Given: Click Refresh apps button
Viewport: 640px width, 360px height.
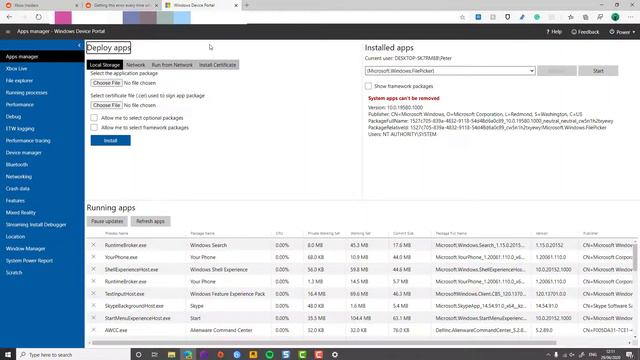Looking at the screenshot, I should click(150, 221).
